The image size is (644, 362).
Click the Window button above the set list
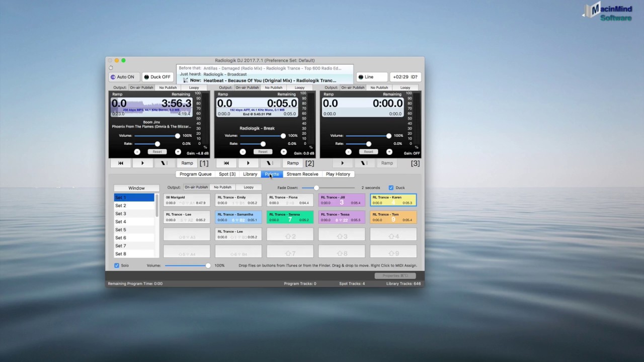(136, 188)
